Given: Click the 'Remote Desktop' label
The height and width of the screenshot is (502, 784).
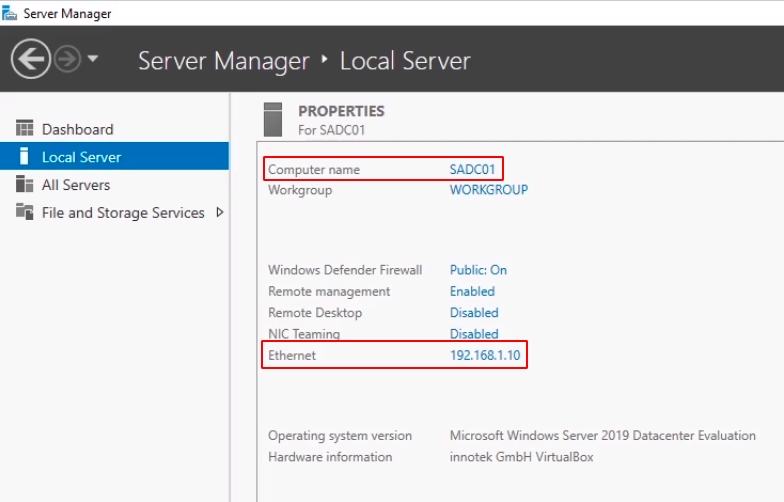Looking at the screenshot, I should [x=315, y=313].
